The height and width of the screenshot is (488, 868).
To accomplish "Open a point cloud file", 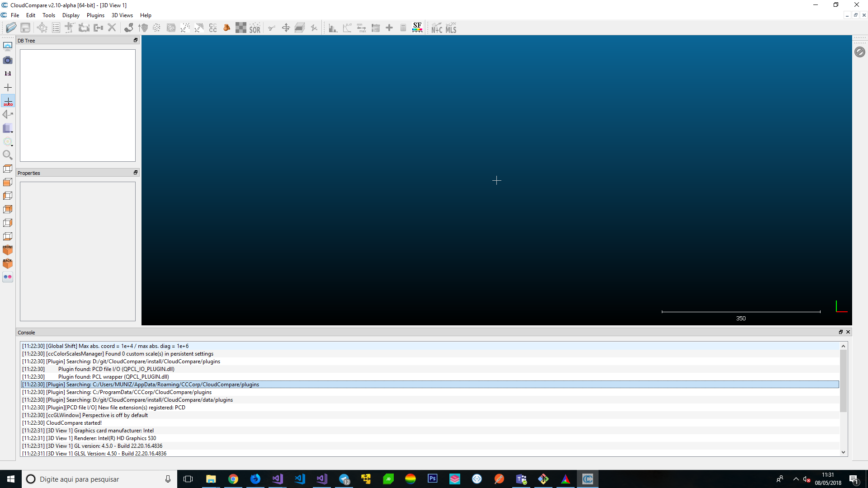I will tap(11, 28).
